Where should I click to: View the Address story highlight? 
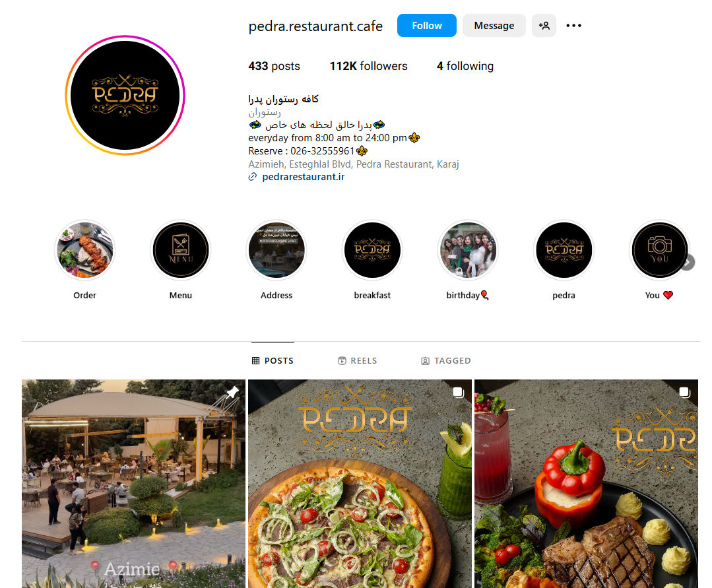[276, 250]
